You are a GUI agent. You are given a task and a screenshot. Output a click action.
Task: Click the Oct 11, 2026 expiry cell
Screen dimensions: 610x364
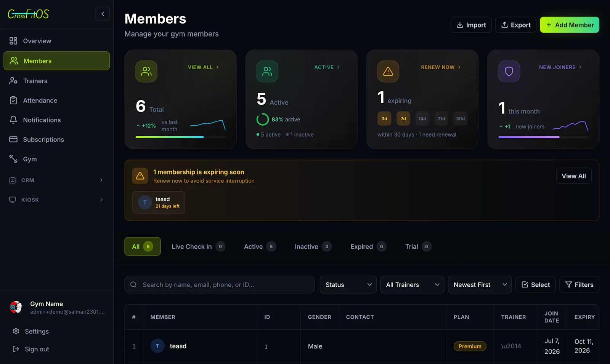[x=584, y=346]
